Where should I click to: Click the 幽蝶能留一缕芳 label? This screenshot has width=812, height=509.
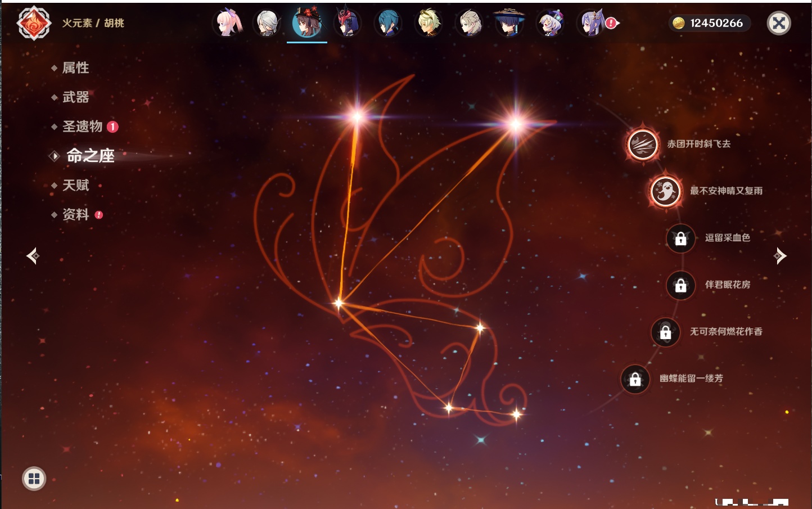click(x=691, y=379)
